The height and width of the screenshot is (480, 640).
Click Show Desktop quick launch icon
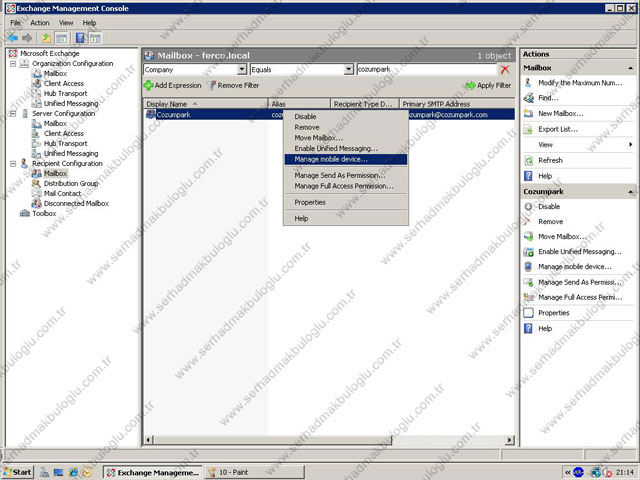point(58,472)
